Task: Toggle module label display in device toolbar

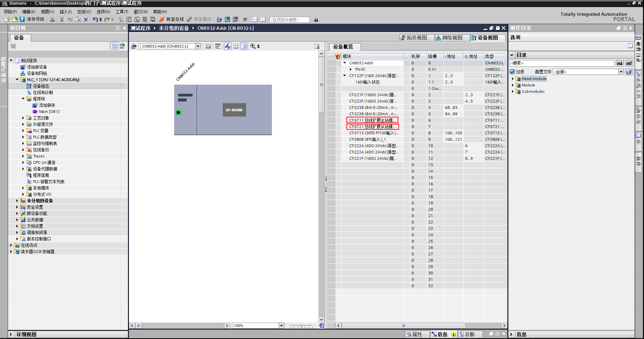Action: point(218,46)
